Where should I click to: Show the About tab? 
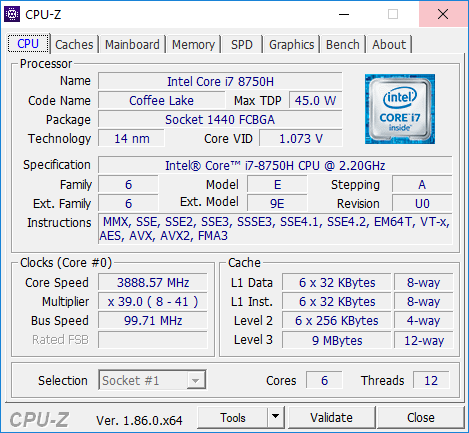(389, 45)
